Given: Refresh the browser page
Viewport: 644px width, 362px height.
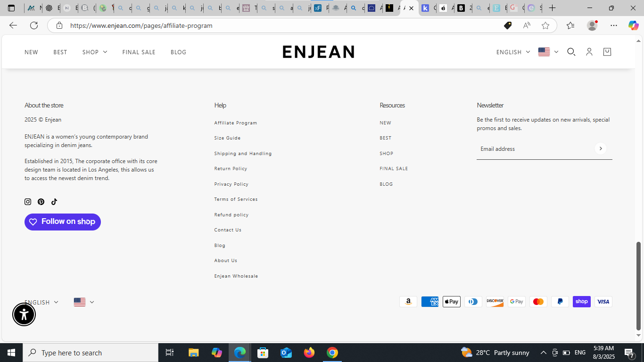Looking at the screenshot, I should click(34, 25).
